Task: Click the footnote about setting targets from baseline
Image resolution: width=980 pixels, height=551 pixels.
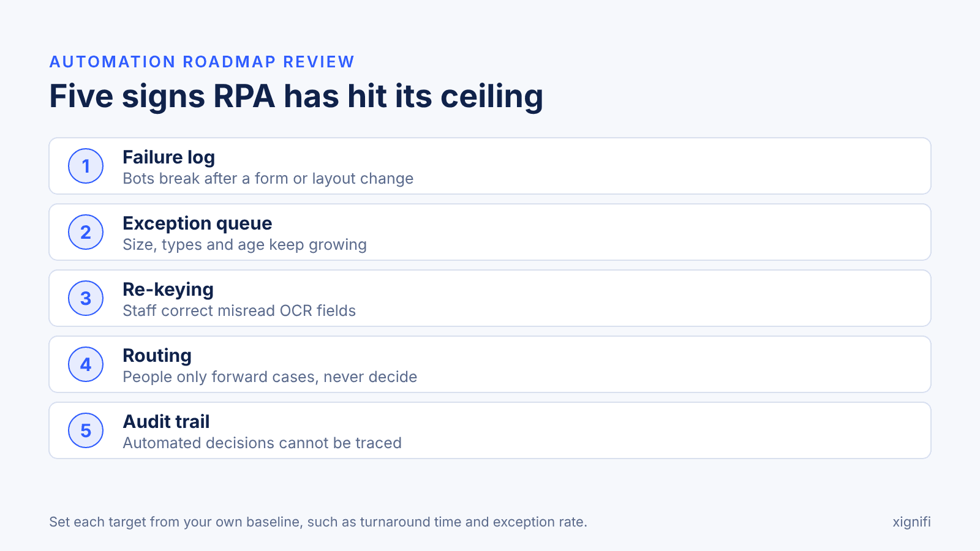Action: click(318, 522)
